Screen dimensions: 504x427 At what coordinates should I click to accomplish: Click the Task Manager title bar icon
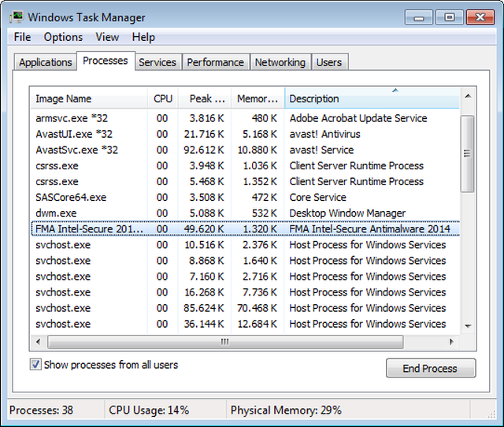pyautogui.click(x=17, y=17)
